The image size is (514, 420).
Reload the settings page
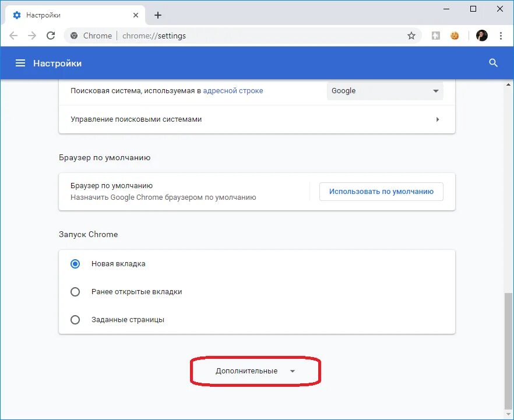tap(51, 36)
